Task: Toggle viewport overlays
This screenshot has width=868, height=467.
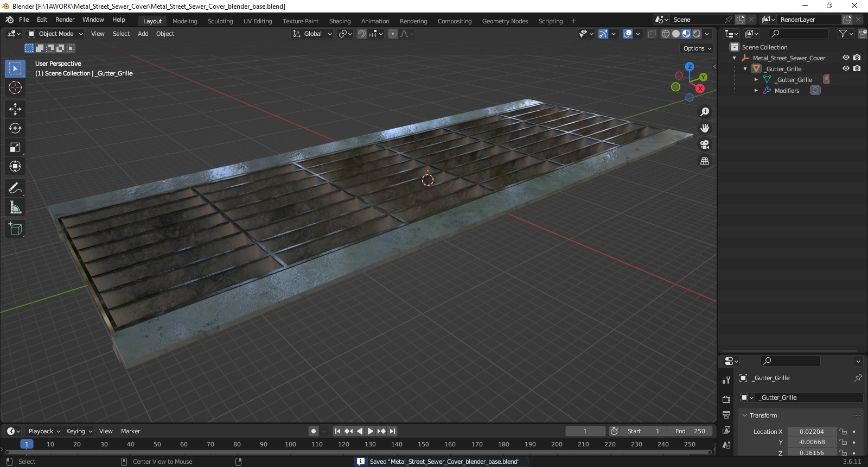Action: (628, 34)
